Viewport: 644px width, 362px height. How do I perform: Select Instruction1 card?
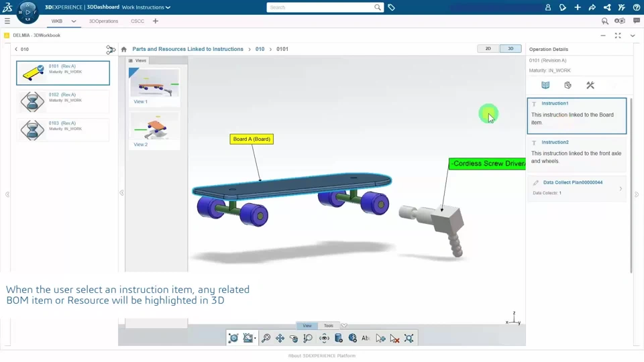(x=577, y=116)
